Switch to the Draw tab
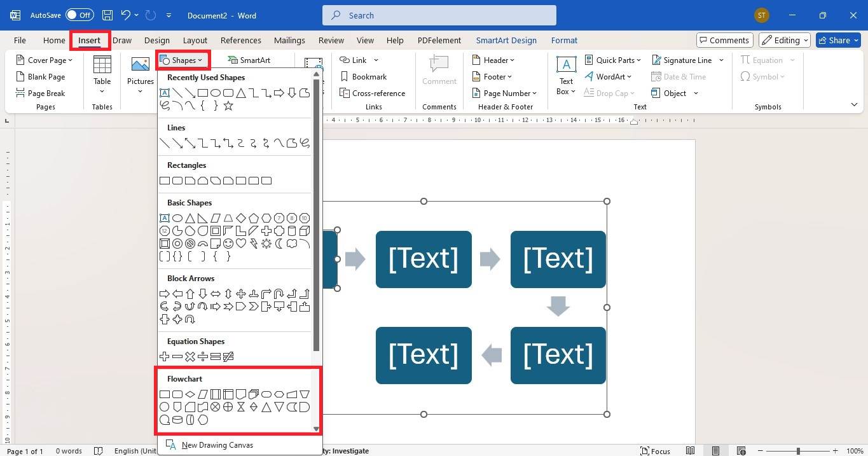The image size is (868, 456). (x=122, y=40)
